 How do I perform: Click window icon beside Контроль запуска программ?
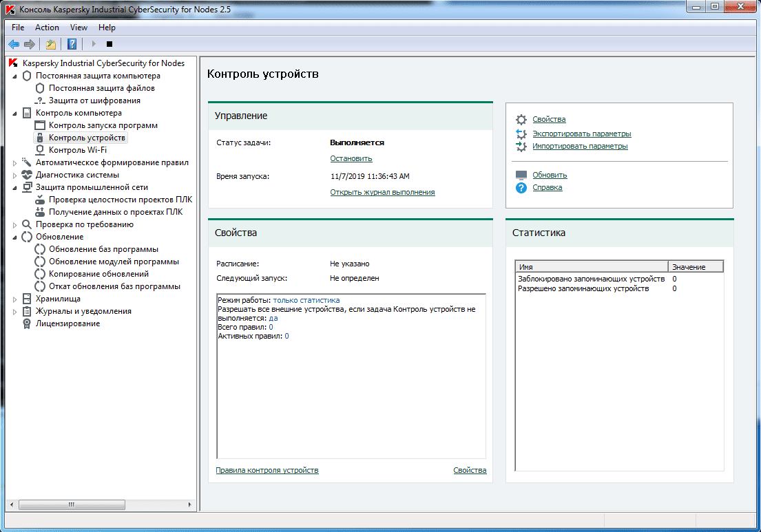pyautogui.click(x=40, y=125)
